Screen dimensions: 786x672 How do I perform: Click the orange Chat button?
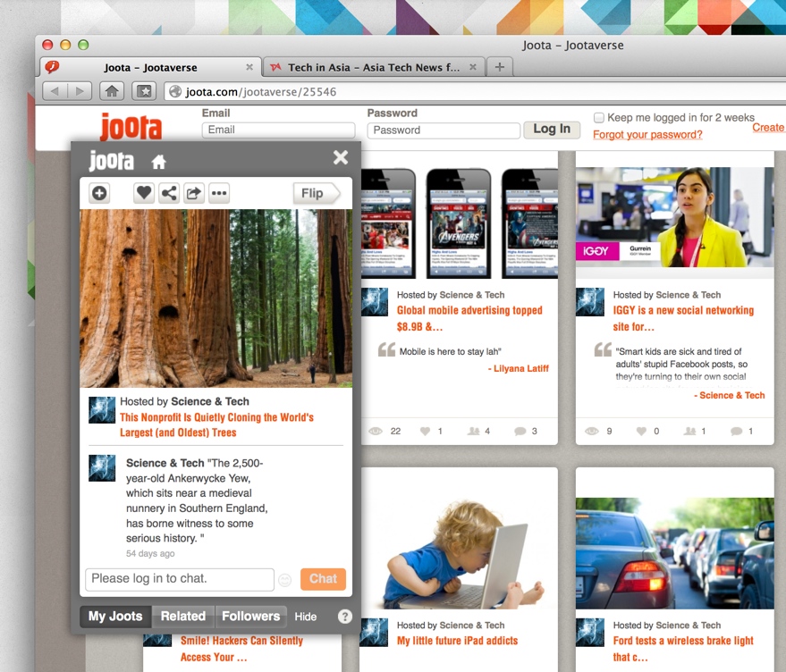point(324,579)
